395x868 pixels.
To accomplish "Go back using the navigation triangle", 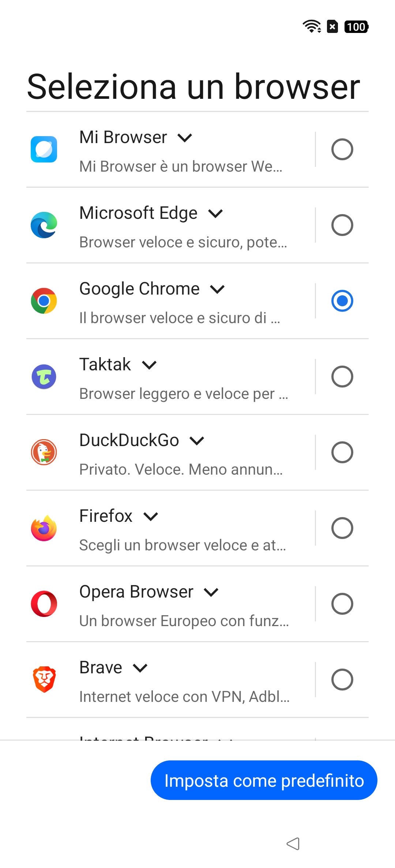I will point(293,844).
